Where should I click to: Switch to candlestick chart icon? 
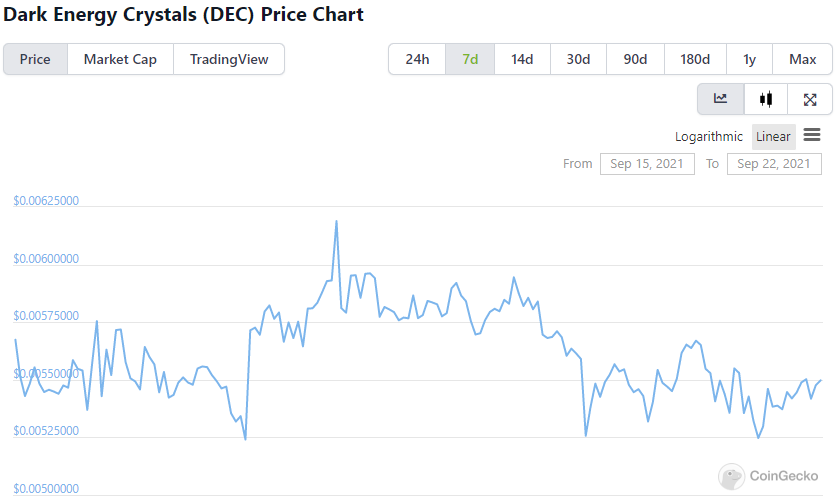point(766,99)
